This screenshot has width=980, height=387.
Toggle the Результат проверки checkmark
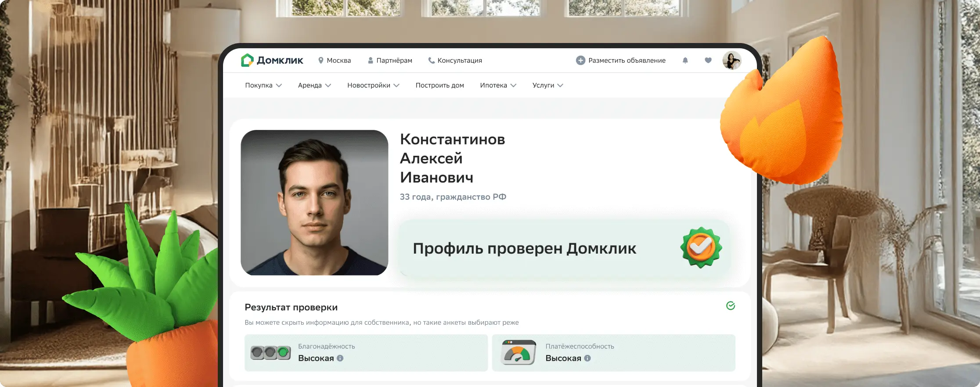(731, 306)
